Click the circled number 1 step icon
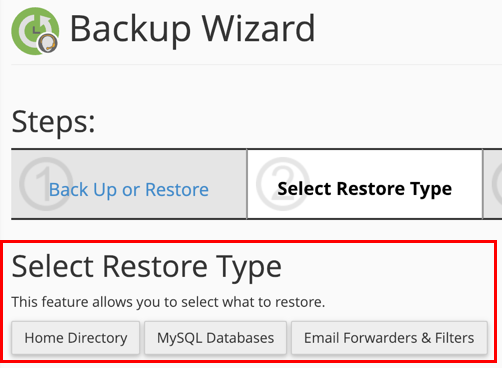The image size is (502, 368). pos(46,184)
